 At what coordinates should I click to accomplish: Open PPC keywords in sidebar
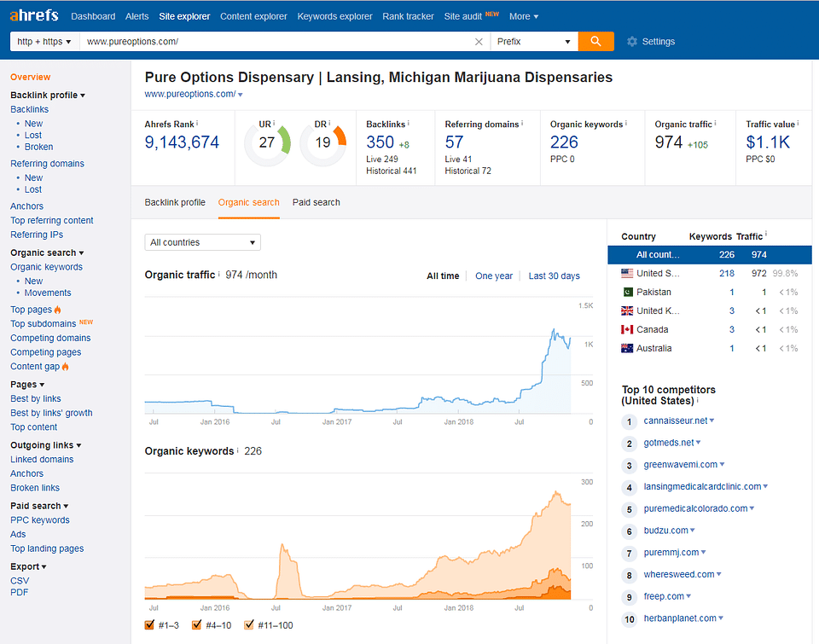pos(40,520)
